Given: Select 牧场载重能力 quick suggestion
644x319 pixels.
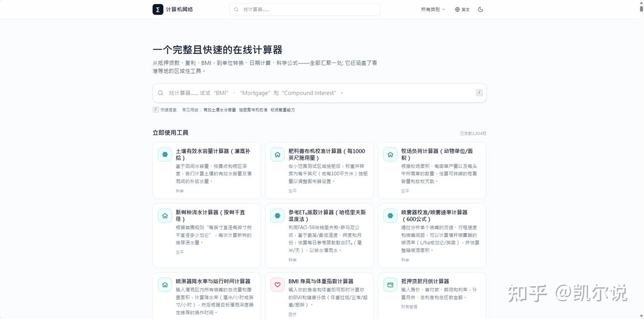Looking at the screenshot, I should 283,110.
